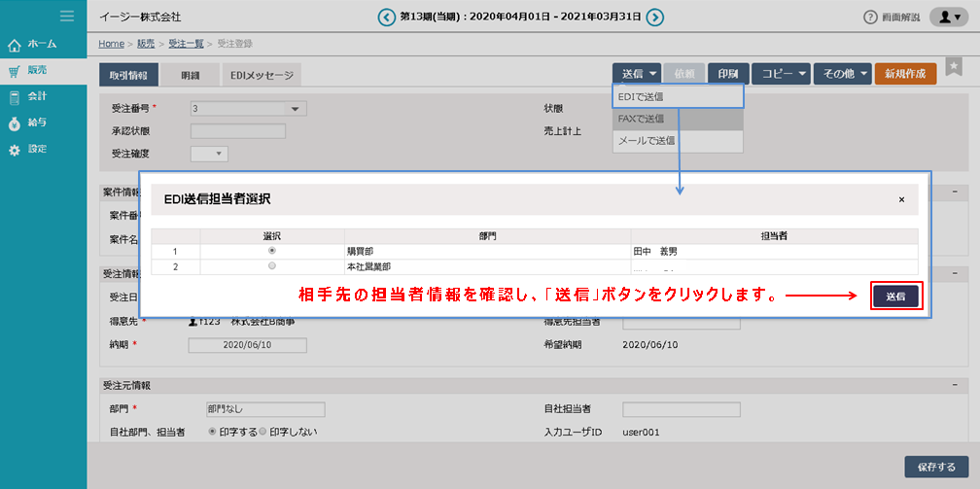Click the favorite star bookmark icon
Image resolution: width=980 pixels, height=489 pixels.
pyautogui.click(x=953, y=65)
